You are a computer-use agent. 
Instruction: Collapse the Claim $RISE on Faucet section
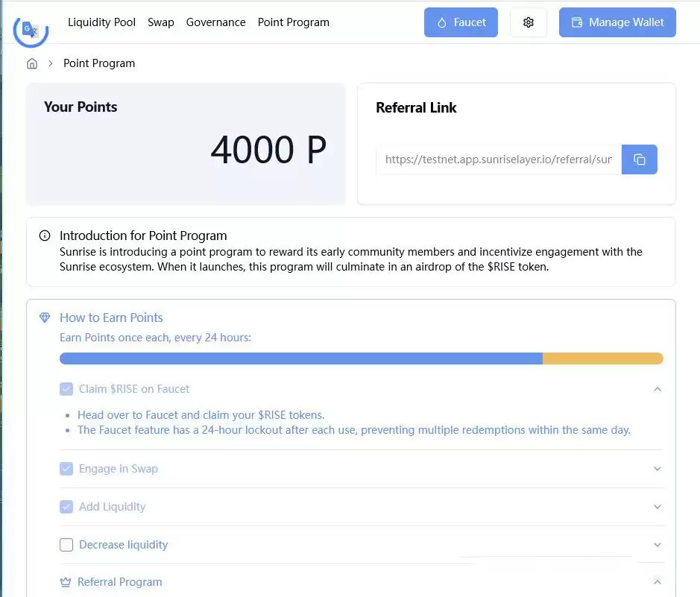tap(657, 389)
